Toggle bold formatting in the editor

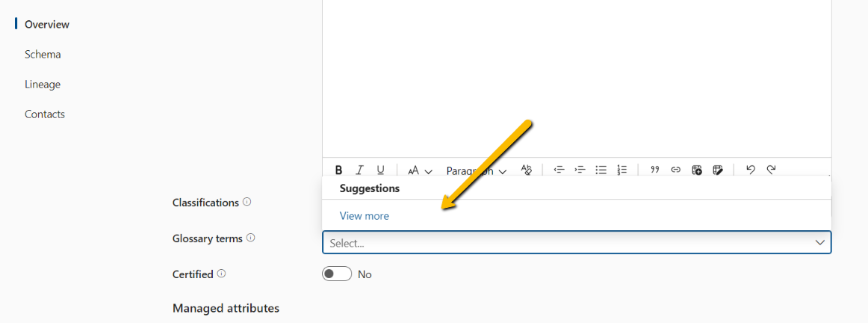(x=339, y=170)
